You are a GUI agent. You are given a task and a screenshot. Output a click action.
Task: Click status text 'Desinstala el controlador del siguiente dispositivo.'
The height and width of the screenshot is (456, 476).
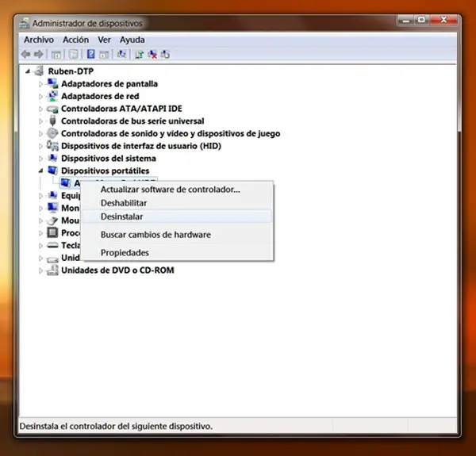116,427
